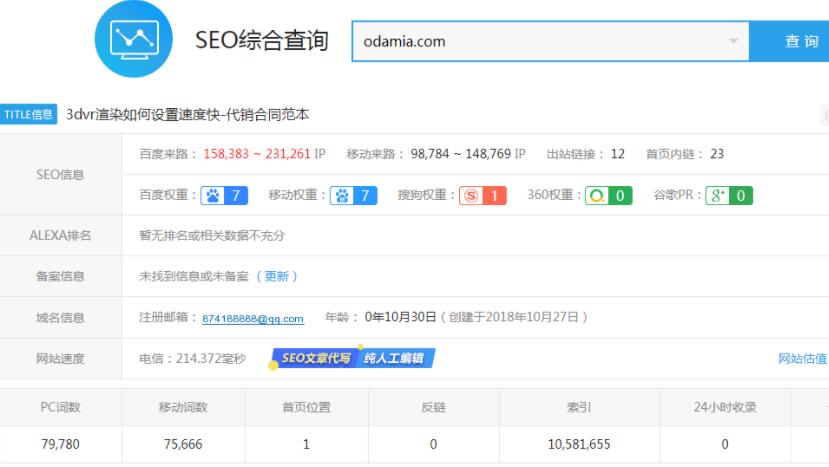Click the TITLE信息 label badge
829x467 pixels.
click(29, 115)
